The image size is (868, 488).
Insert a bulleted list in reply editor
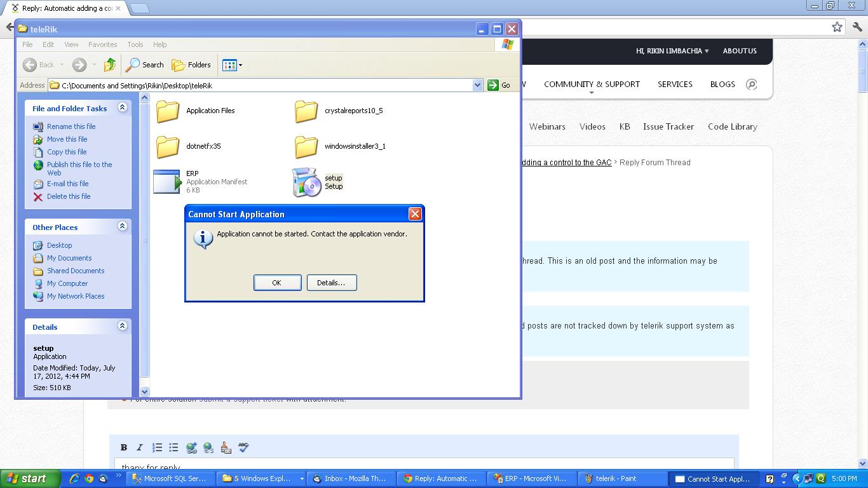[173, 448]
